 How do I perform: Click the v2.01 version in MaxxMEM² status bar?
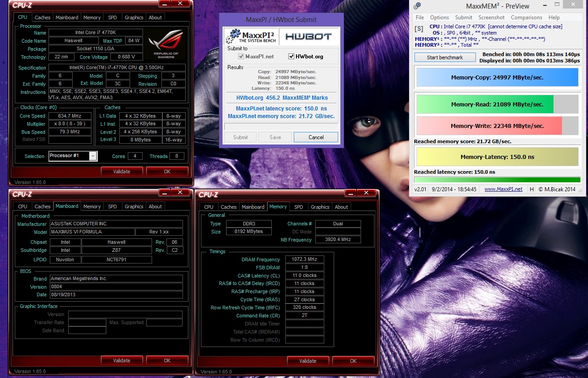[420, 189]
